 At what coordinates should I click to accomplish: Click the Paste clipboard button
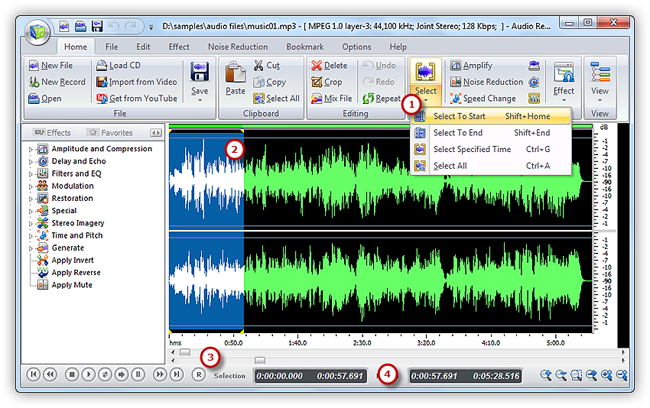pos(235,79)
